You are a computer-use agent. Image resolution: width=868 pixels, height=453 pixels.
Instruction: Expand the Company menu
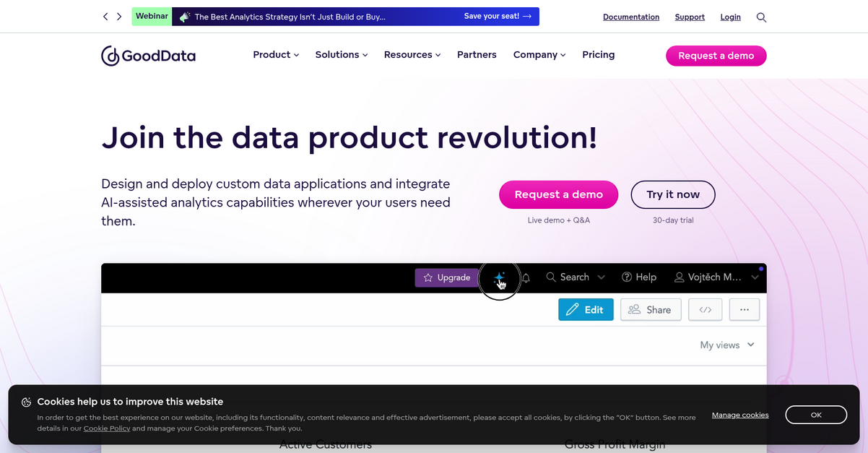point(539,55)
